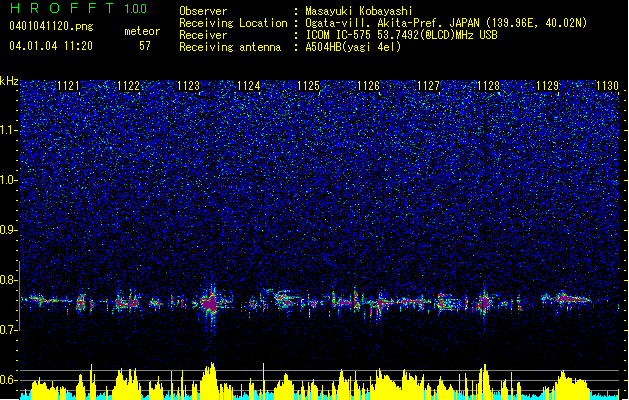Click the 1124 time axis marker
The image size is (629, 400).
pos(249,86)
